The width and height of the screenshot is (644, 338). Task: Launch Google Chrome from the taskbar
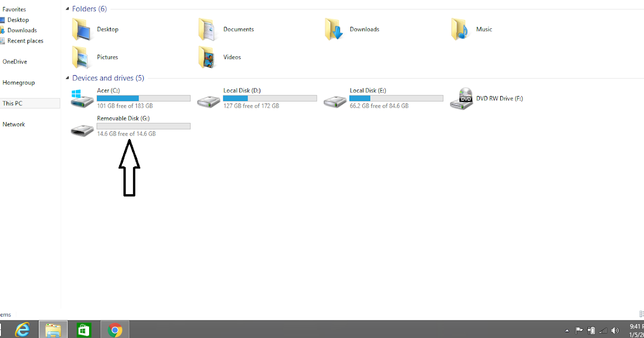click(x=114, y=329)
